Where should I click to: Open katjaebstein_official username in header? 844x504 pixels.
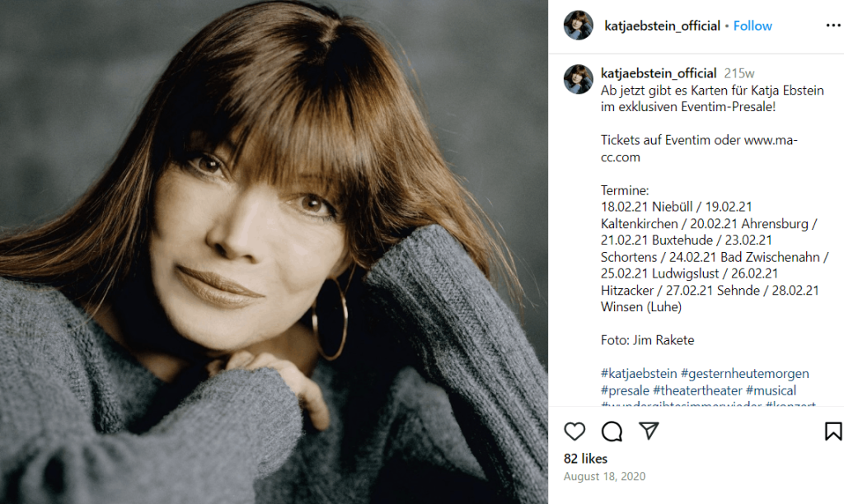[x=662, y=26]
